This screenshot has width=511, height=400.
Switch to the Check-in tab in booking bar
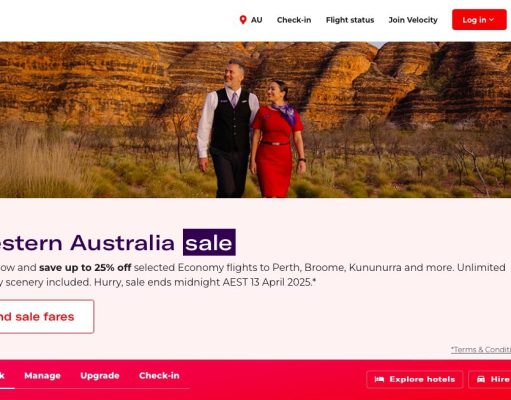coord(159,376)
